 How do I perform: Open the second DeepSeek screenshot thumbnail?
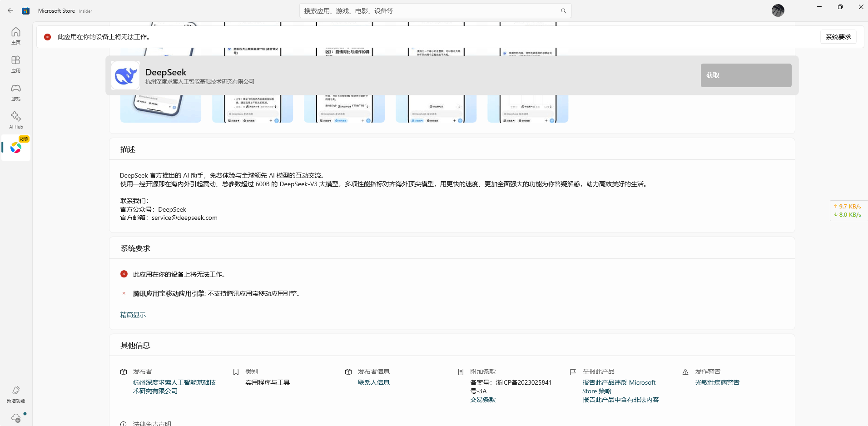point(253,109)
